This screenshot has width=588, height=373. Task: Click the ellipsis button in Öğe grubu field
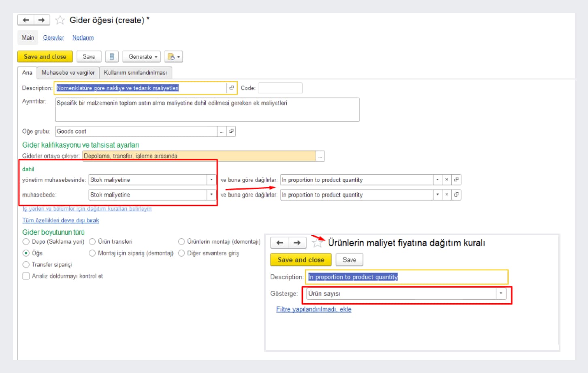[x=222, y=131]
